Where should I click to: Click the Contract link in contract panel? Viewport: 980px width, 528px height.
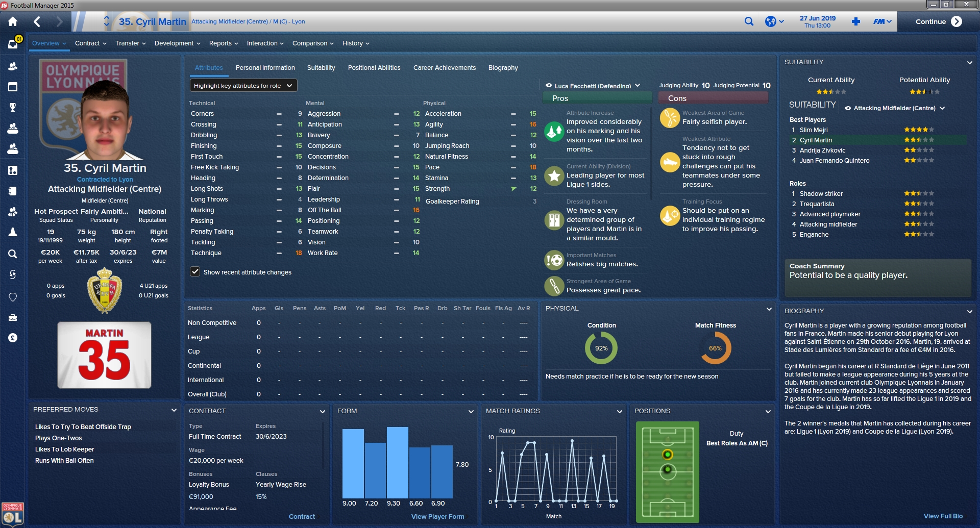click(x=302, y=517)
